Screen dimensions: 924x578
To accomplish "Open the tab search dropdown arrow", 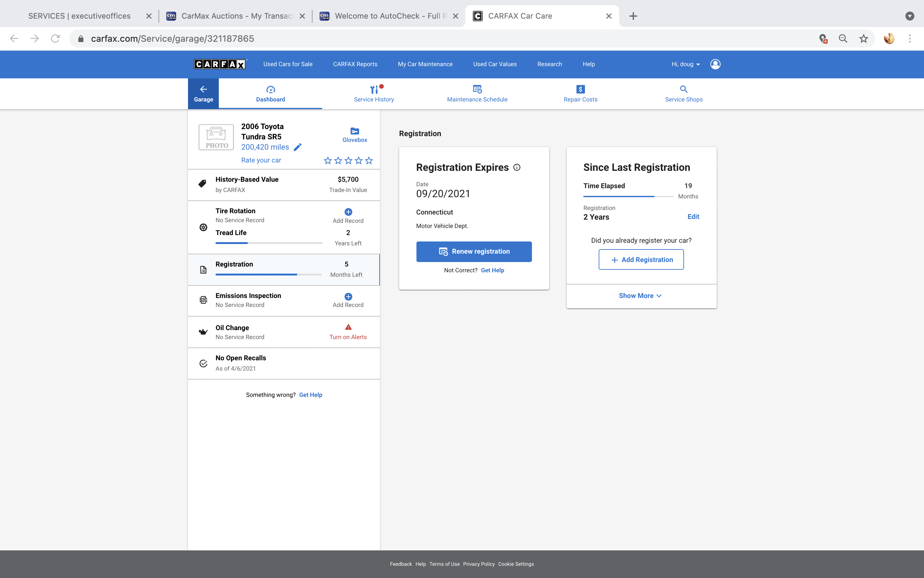I will [x=910, y=16].
